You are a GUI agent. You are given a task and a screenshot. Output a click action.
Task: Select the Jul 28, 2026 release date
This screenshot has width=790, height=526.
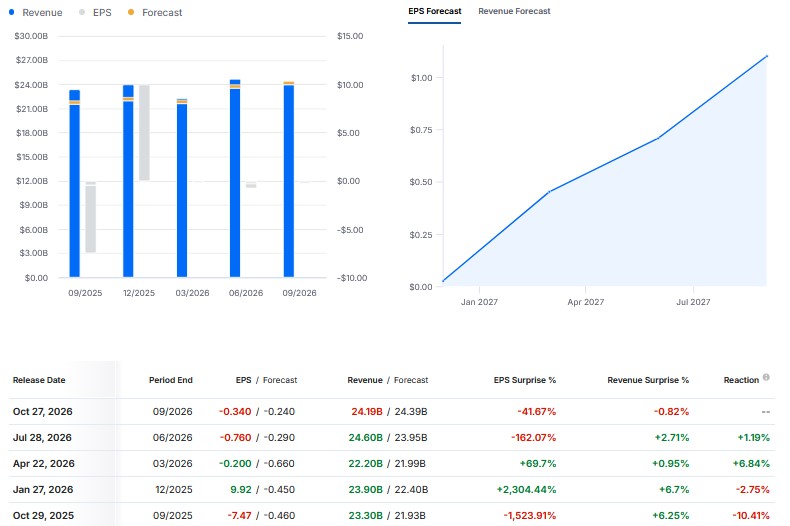click(42, 438)
